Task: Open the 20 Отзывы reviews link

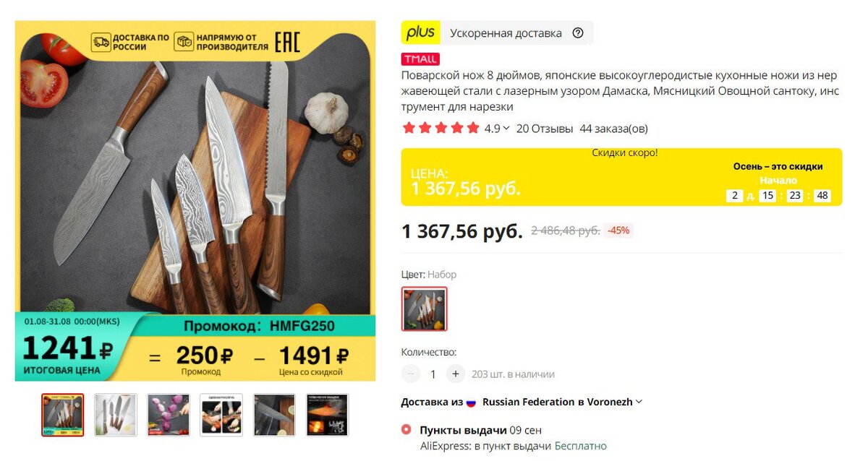Action: pyautogui.click(x=545, y=129)
